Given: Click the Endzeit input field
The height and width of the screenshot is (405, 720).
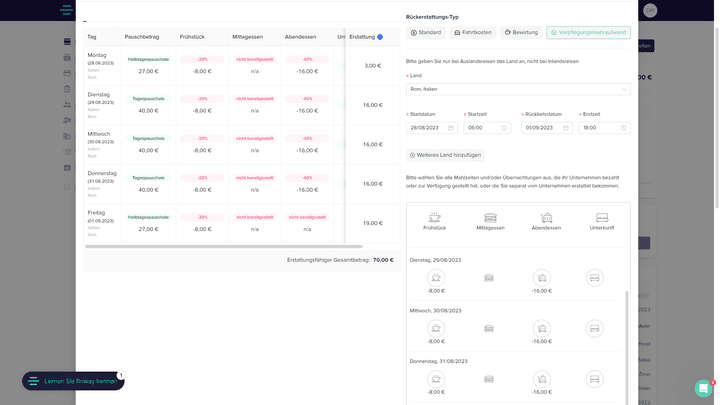Looking at the screenshot, I should coord(604,128).
